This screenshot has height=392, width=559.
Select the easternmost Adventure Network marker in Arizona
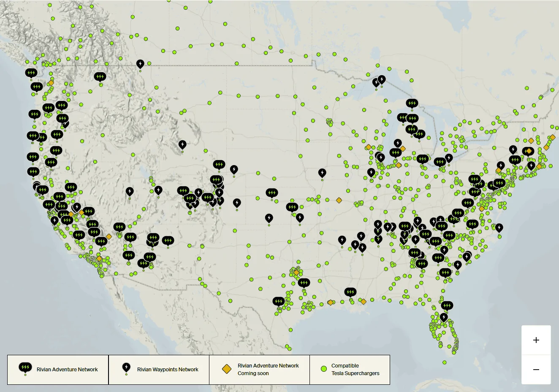click(168, 241)
